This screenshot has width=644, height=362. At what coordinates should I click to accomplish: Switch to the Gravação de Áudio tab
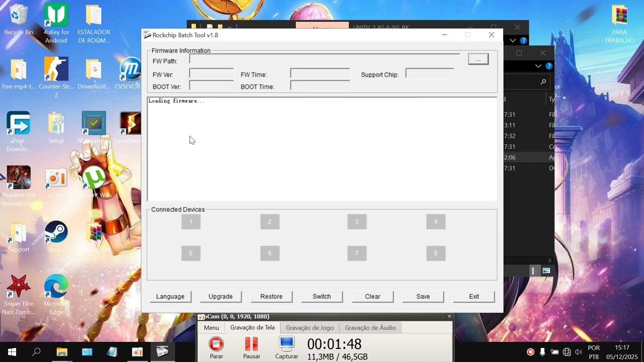370,328
